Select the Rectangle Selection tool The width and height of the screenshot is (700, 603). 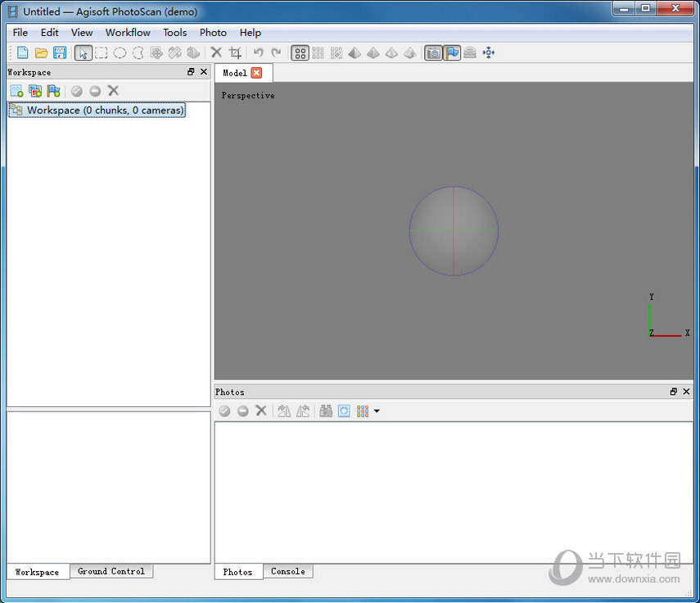(x=101, y=52)
